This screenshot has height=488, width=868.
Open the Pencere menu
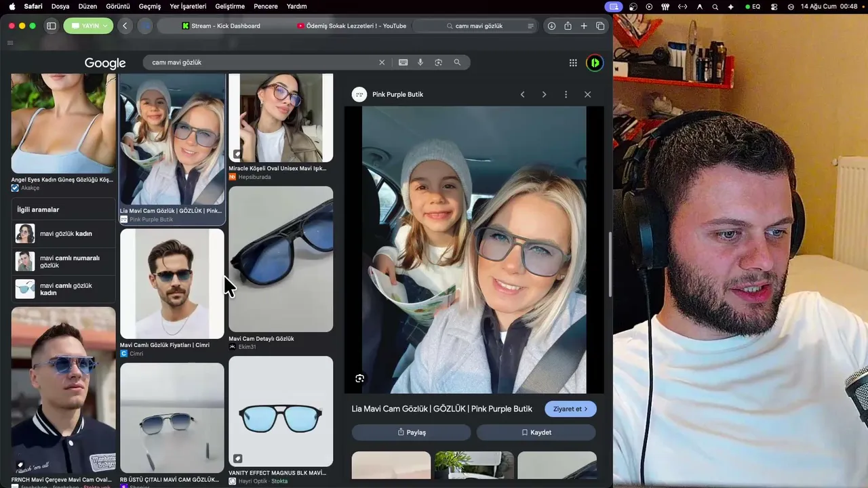coord(266,6)
